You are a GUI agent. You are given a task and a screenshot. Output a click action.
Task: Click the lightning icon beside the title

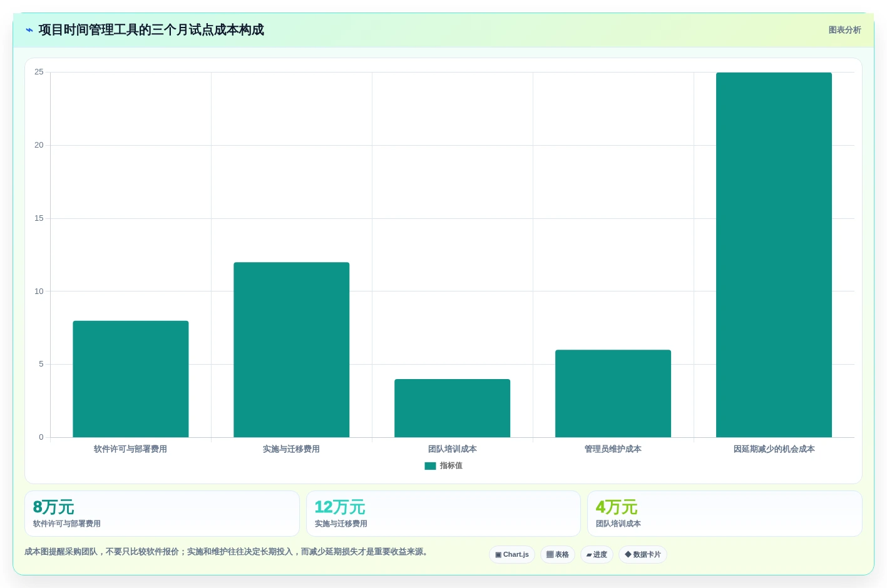(29, 30)
